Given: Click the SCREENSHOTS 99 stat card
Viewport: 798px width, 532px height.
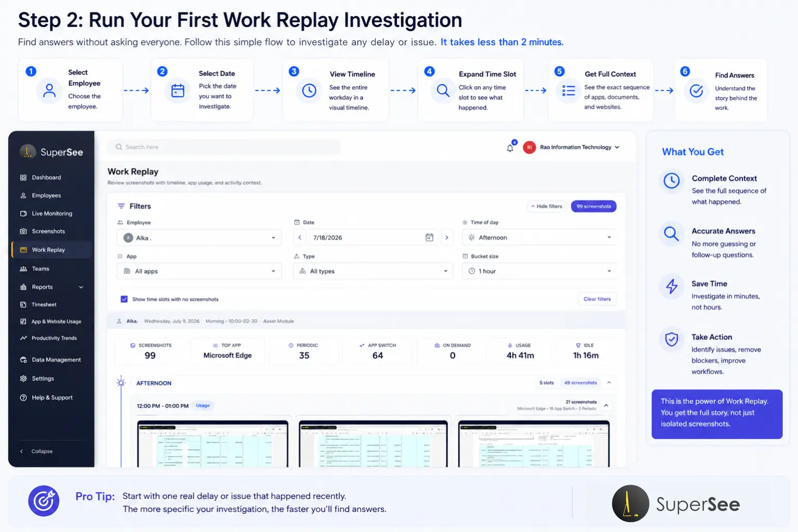Looking at the screenshot, I should (x=151, y=351).
